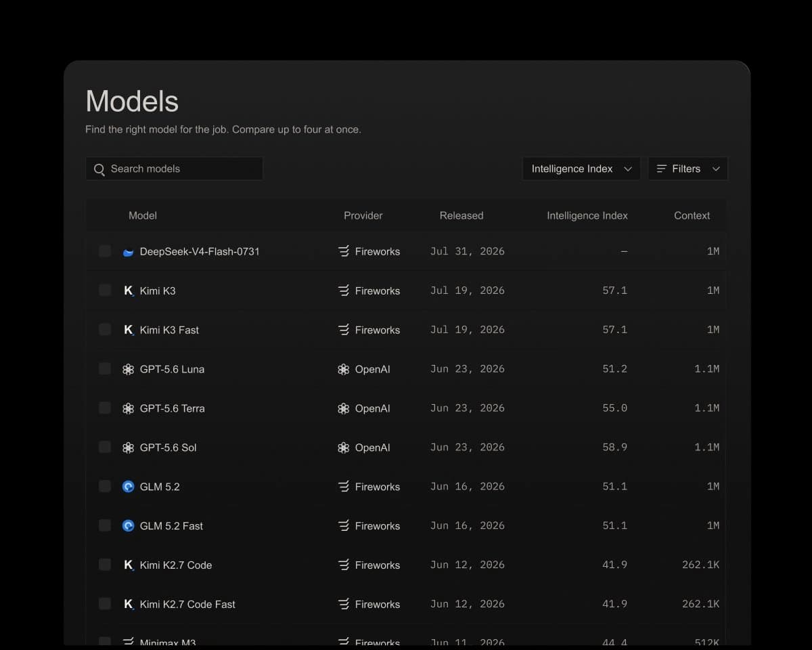
Task: Tick the Kimi K3 Fast checkbox
Action: (105, 330)
